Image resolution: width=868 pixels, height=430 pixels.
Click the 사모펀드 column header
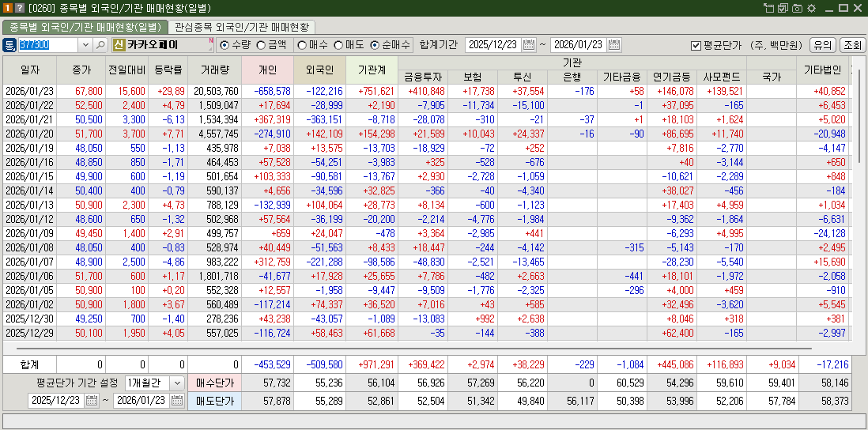point(722,77)
